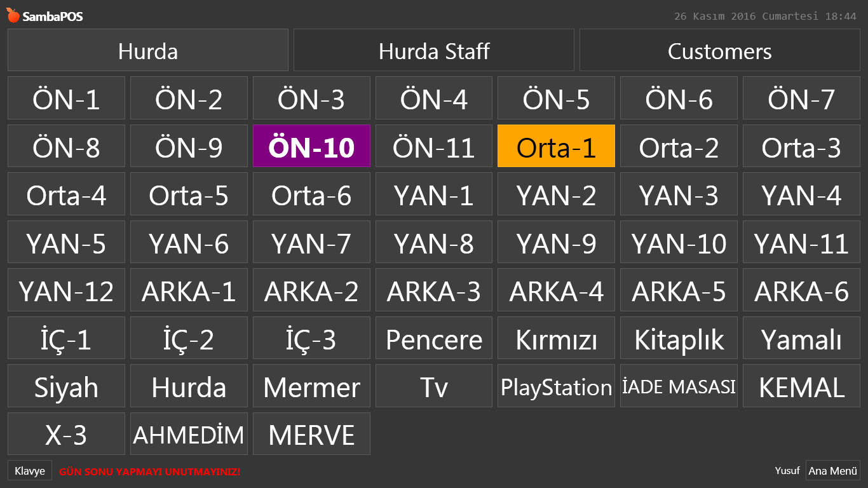
Task: Select the Customers tab
Action: coord(719,51)
